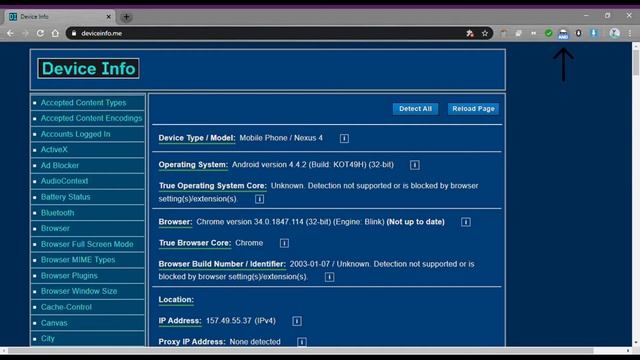
Task: Select ActiveX in the sidebar
Action: pyautogui.click(x=54, y=150)
